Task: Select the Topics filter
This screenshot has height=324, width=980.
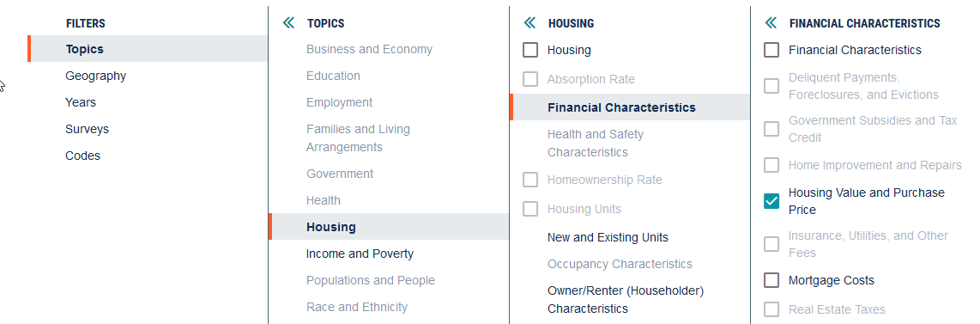Action: [x=148, y=49]
